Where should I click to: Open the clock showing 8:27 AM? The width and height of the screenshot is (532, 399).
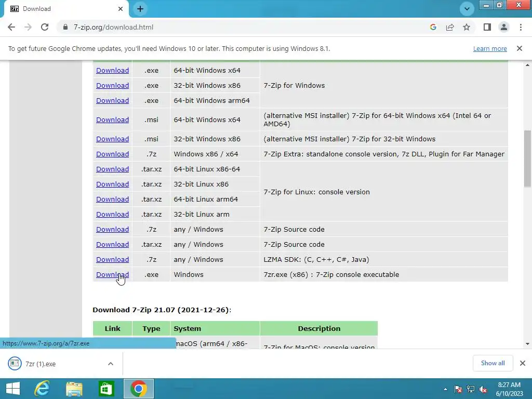pos(509,389)
